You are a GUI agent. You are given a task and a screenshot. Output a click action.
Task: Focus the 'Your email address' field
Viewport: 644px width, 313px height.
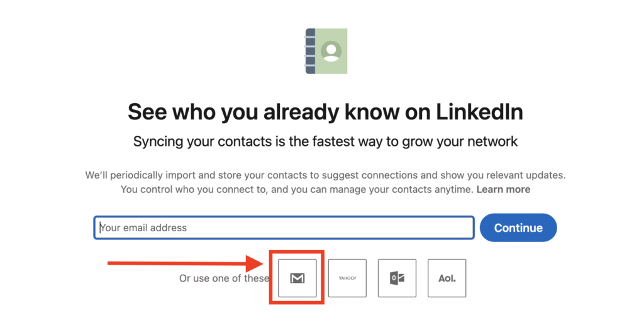284,228
